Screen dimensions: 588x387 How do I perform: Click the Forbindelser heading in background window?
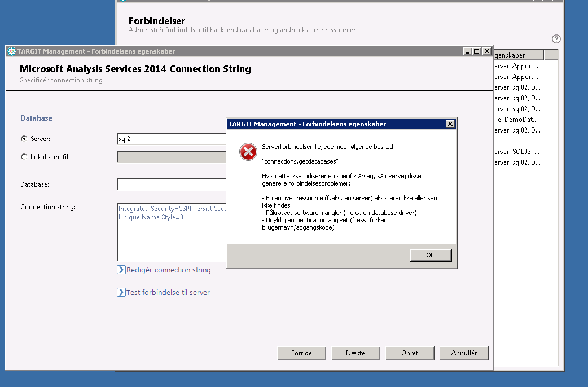(x=157, y=21)
